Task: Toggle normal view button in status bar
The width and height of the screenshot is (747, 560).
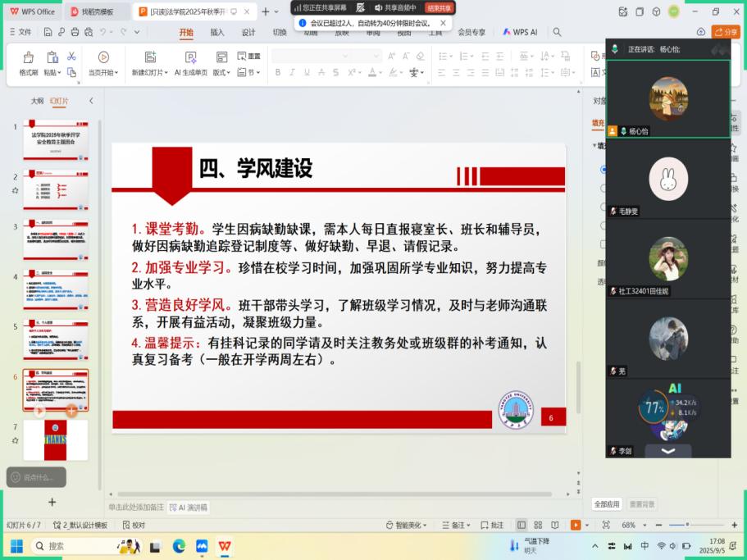Action: click(522, 525)
